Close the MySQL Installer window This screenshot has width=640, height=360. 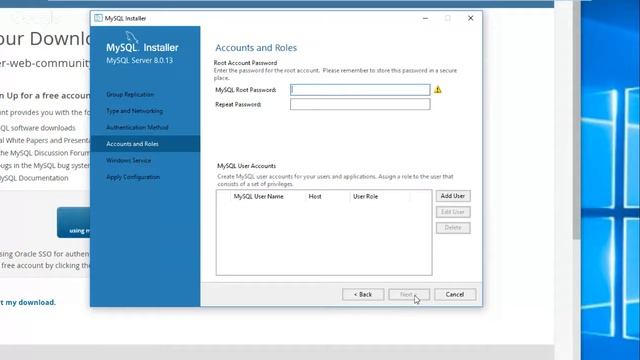point(470,18)
